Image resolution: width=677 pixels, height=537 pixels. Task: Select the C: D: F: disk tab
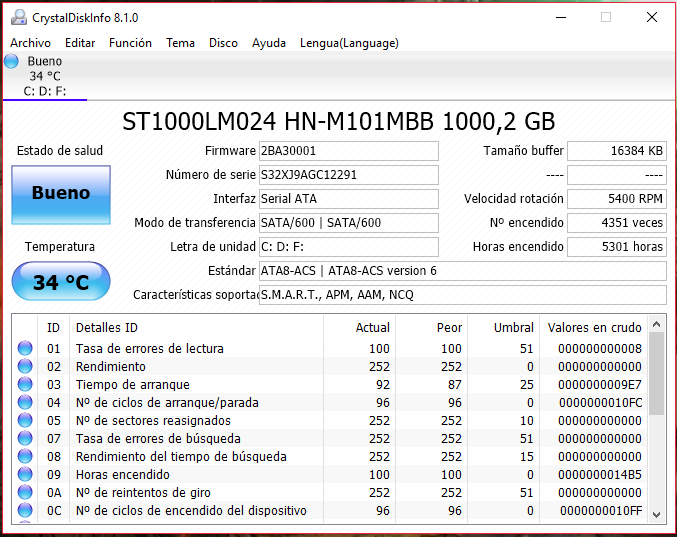click(x=45, y=76)
